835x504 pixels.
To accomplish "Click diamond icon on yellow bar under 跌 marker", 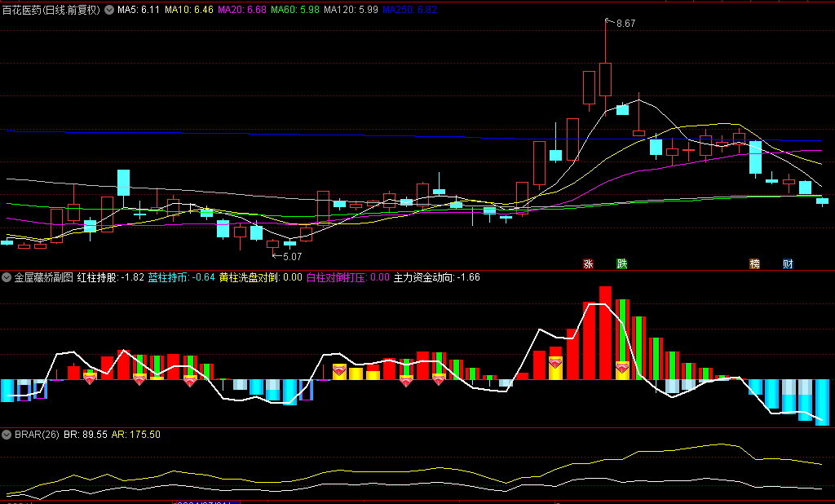I will [x=622, y=367].
